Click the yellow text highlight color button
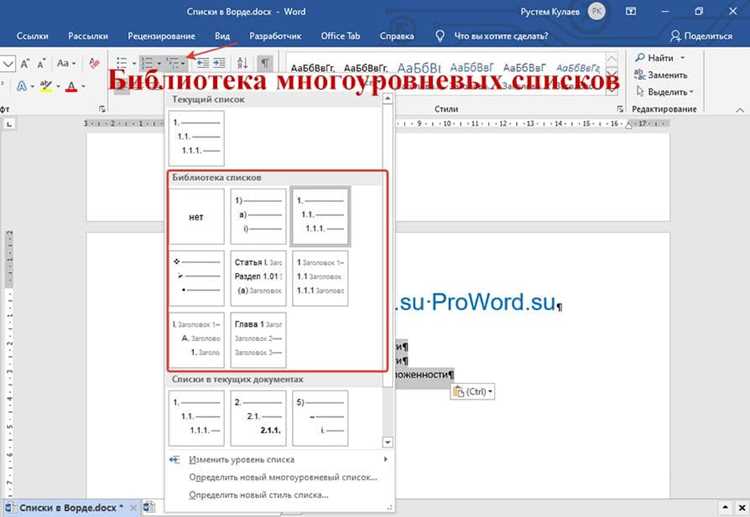 coord(46,86)
